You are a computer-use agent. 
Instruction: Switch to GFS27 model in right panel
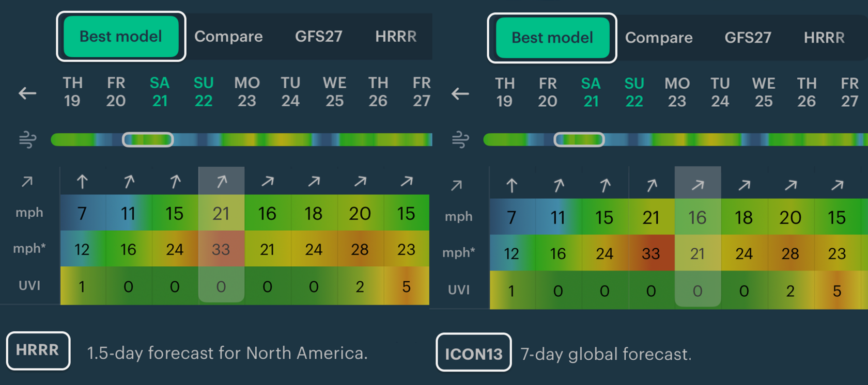tap(748, 38)
